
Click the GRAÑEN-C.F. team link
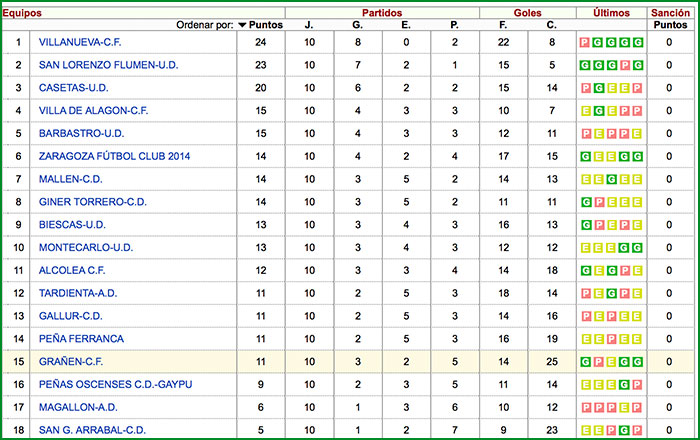click(71, 362)
